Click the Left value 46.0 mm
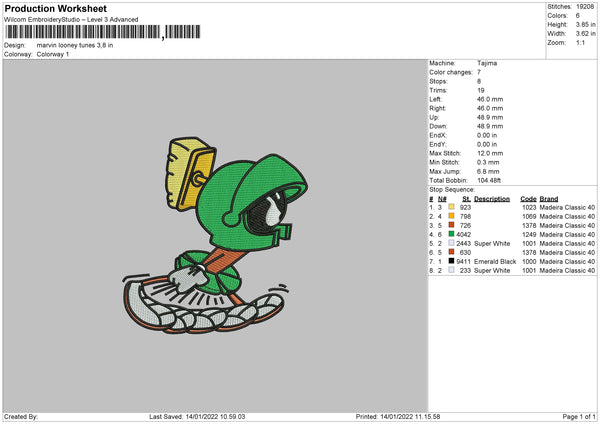600x424 pixels. click(490, 99)
